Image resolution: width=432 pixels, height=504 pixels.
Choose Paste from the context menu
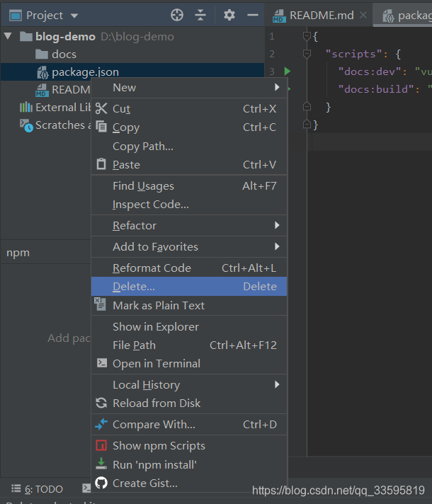tap(189, 165)
